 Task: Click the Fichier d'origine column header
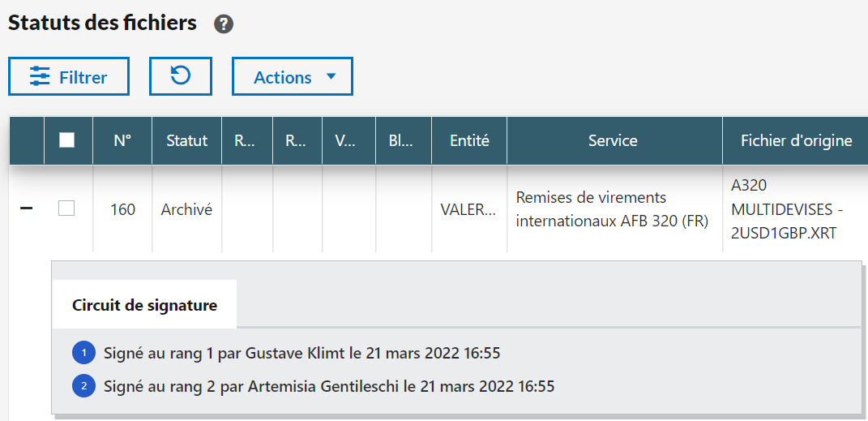(796, 140)
